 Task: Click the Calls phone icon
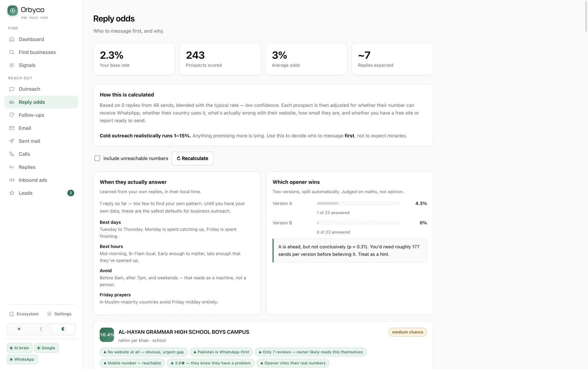(x=12, y=154)
